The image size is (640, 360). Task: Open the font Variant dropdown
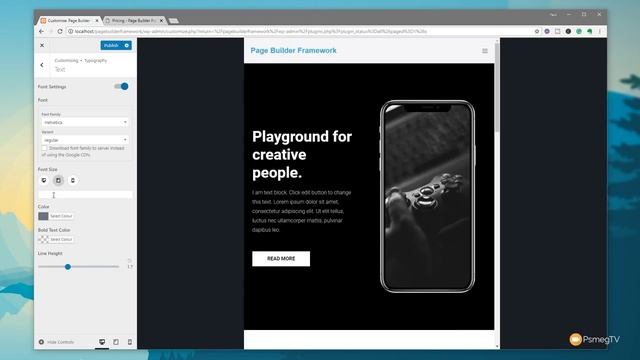pyautogui.click(x=85, y=140)
